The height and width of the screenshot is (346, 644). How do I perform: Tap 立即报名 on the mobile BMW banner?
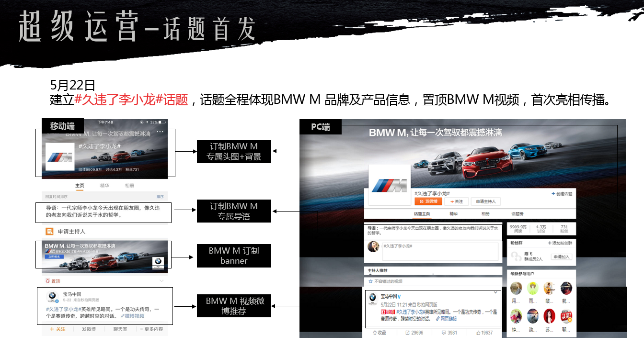[x=53, y=257]
